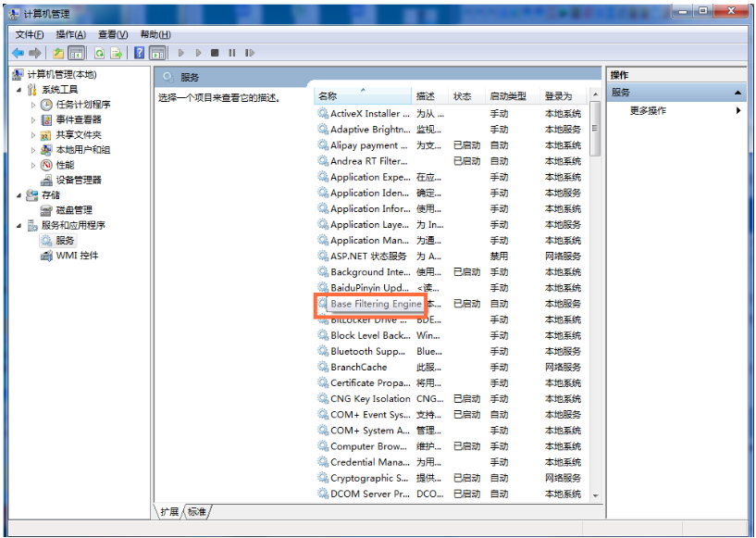Screen dimensions: 756x538
Task: Open the 查看(V) menu
Action: point(113,34)
